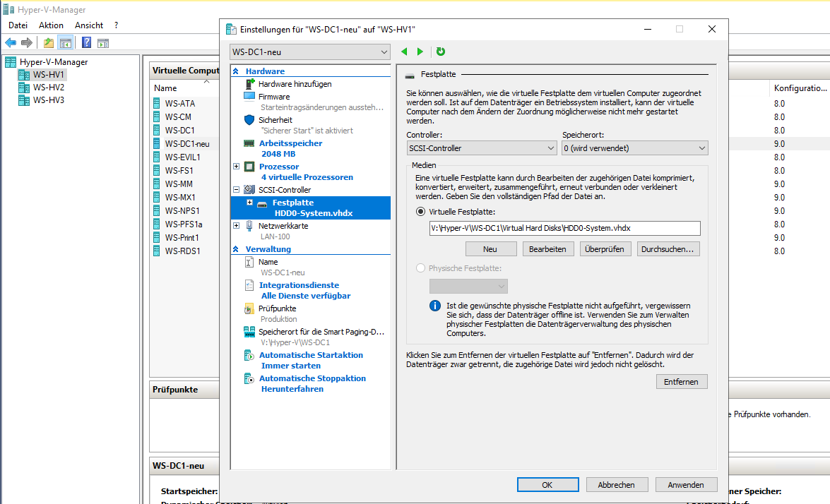Image resolution: width=830 pixels, height=504 pixels.
Task: Expand the Festplatte node
Action: pos(250,203)
